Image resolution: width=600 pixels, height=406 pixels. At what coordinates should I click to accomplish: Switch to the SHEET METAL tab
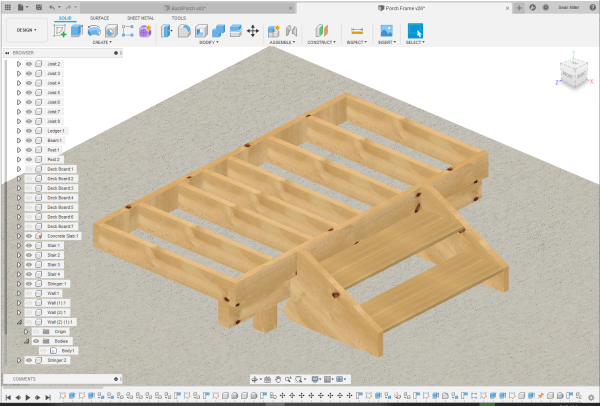140,18
